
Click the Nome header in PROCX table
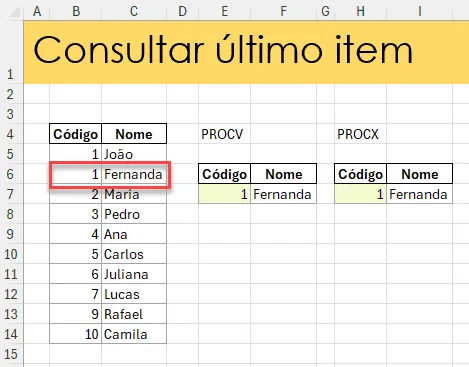[419, 174]
